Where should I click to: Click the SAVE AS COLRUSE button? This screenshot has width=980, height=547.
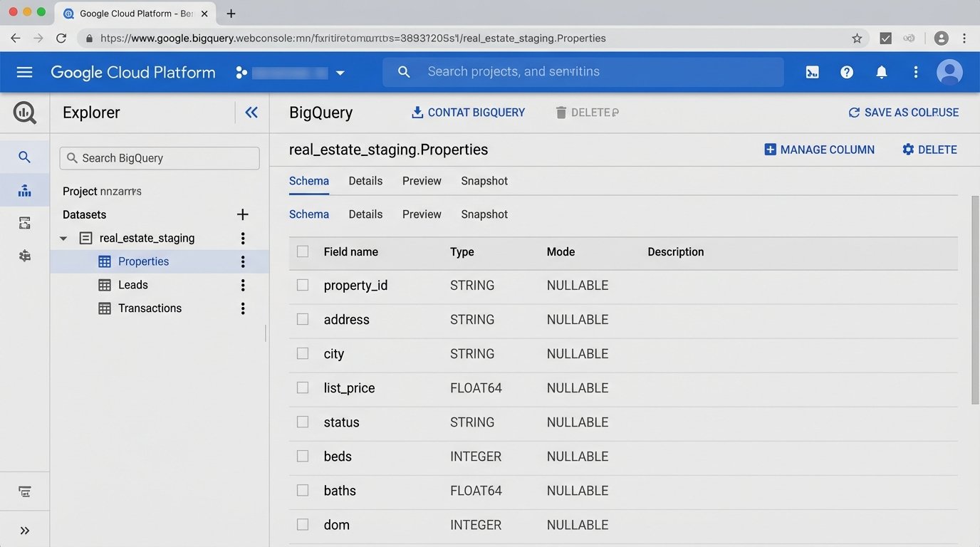(x=903, y=112)
